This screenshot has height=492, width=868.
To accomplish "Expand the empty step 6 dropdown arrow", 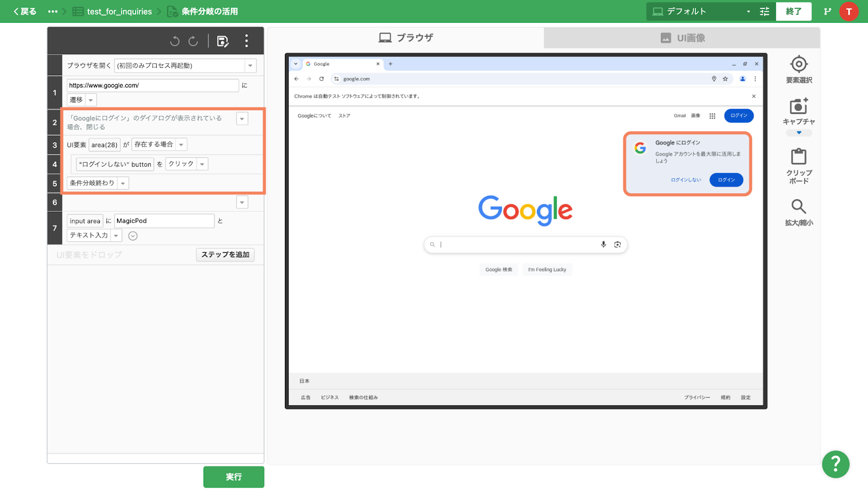I will click(x=242, y=202).
